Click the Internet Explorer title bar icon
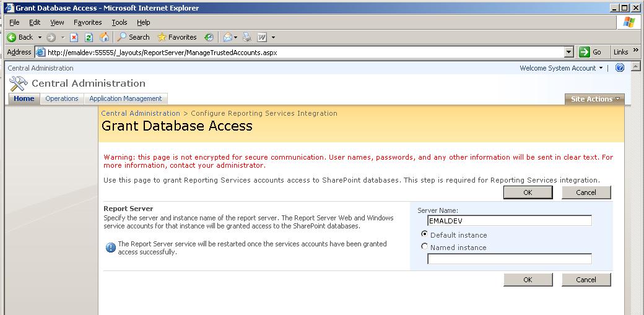The image size is (644, 315). click(x=9, y=8)
